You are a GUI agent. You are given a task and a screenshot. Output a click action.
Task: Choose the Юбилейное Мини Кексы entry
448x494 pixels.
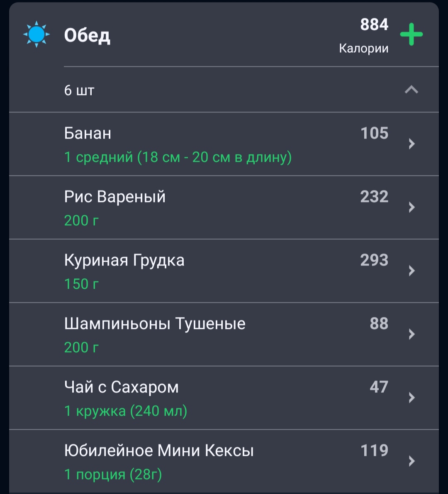point(224,461)
